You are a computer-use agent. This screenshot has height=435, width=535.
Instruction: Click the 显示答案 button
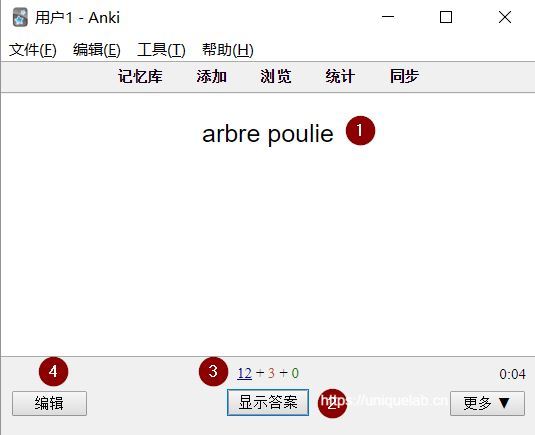268,403
